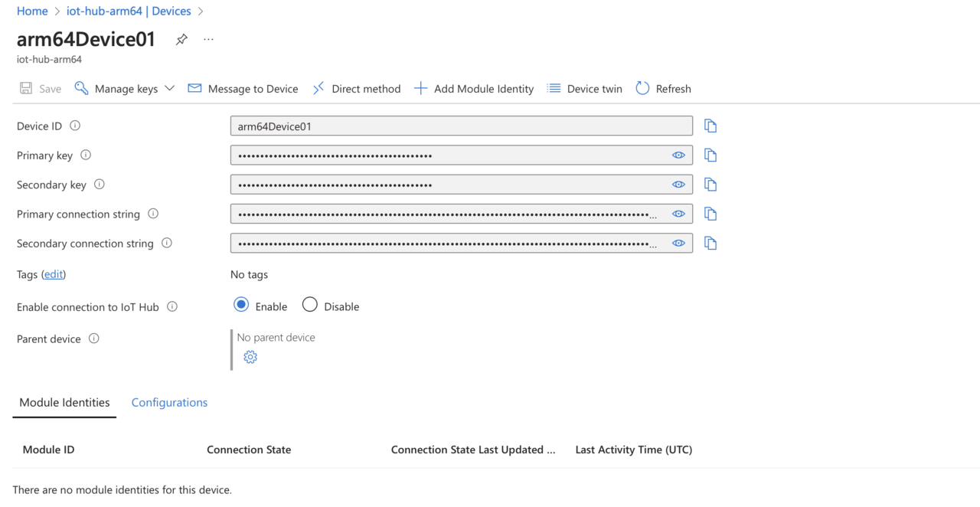The height and width of the screenshot is (507, 980).
Task: Click the Device ID text field
Action: click(x=461, y=126)
